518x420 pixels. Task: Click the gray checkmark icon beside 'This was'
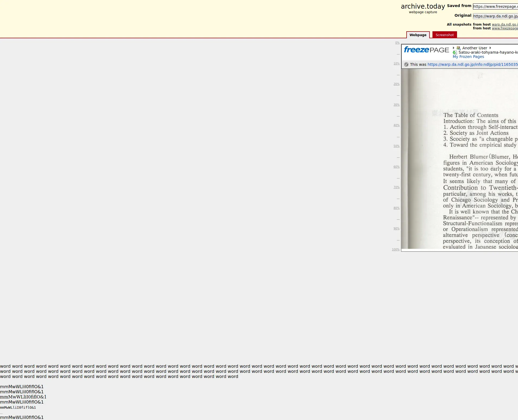[406, 64]
